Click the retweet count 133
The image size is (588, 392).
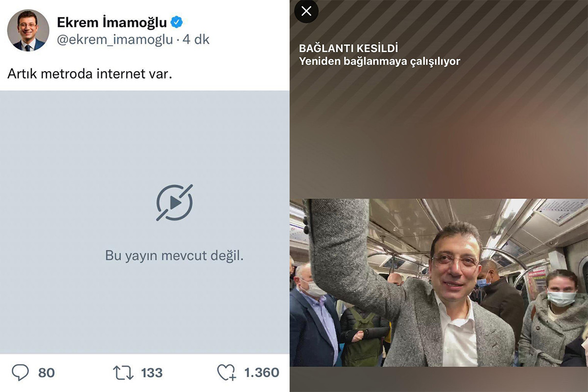(152, 373)
